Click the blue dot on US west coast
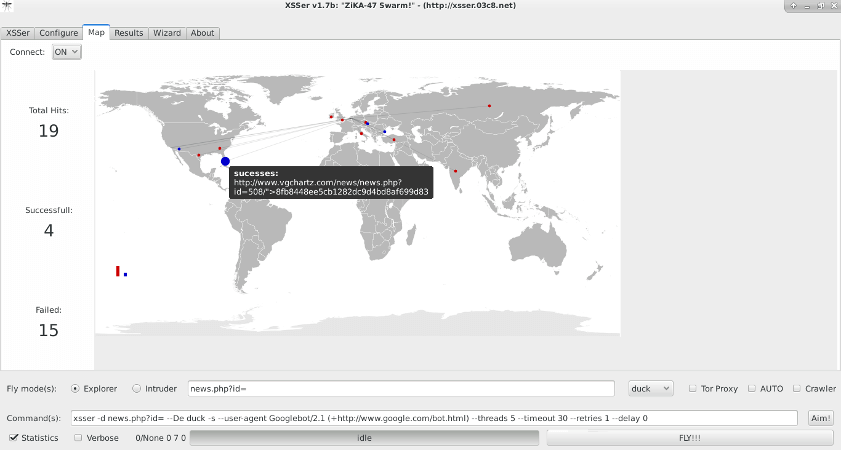This screenshot has height=450, width=841. [x=179, y=149]
